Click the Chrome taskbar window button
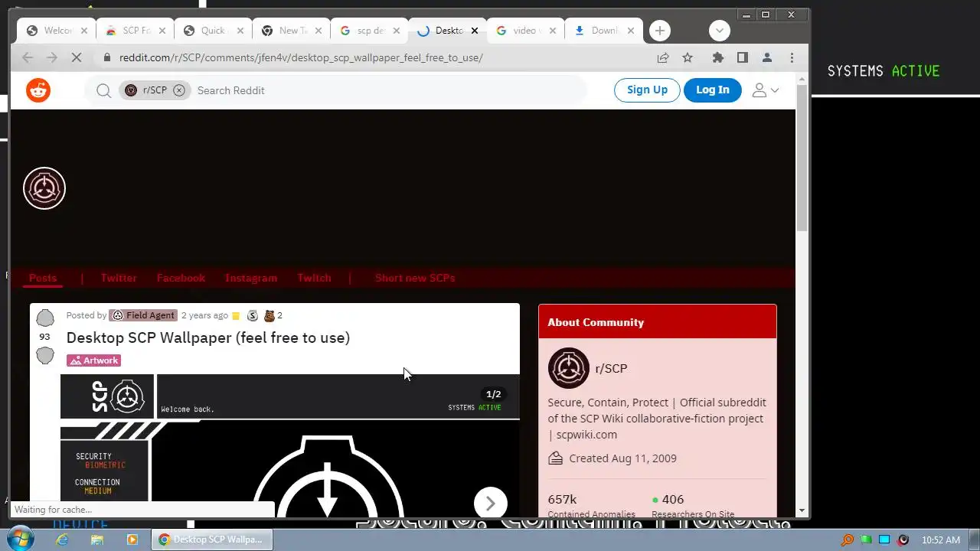The image size is (980, 551). coord(211,540)
